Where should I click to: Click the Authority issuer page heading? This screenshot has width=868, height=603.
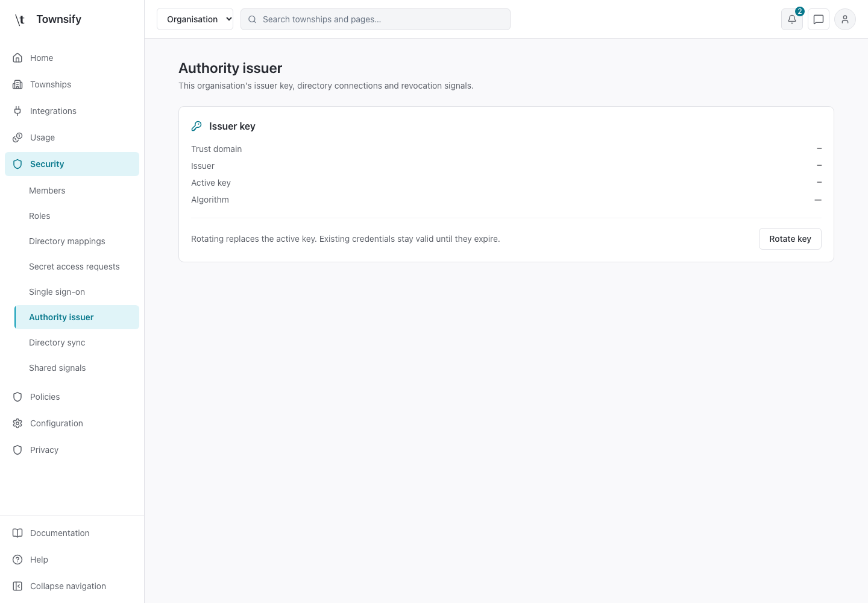[x=230, y=68]
